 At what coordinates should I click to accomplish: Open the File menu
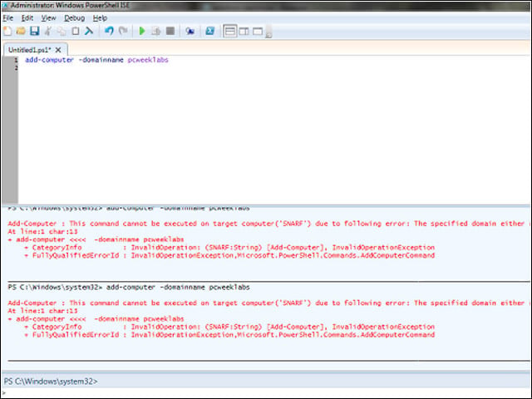[7, 18]
